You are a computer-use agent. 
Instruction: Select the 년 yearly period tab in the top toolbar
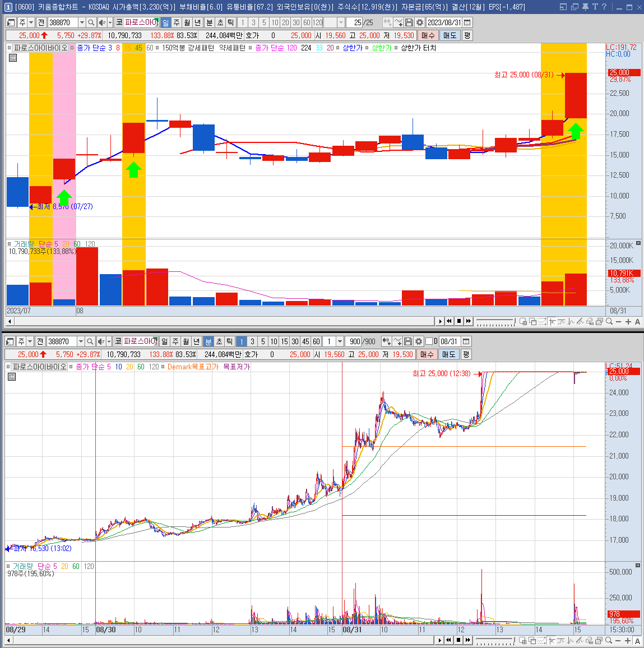(x=197, y=23)
